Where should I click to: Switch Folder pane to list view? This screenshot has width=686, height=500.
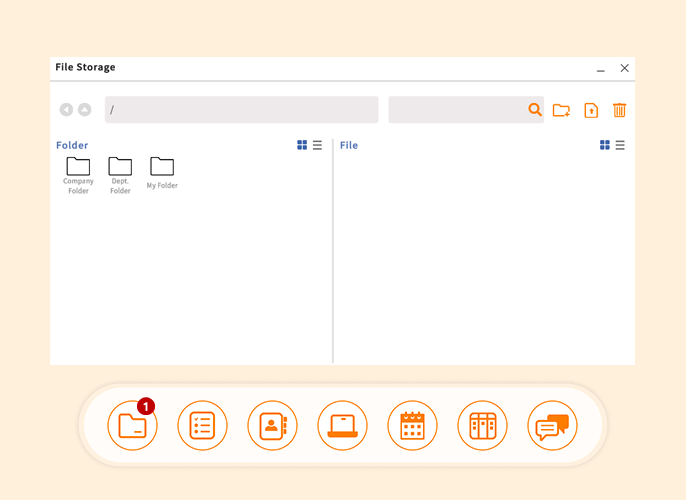click(x=317, y=145)
